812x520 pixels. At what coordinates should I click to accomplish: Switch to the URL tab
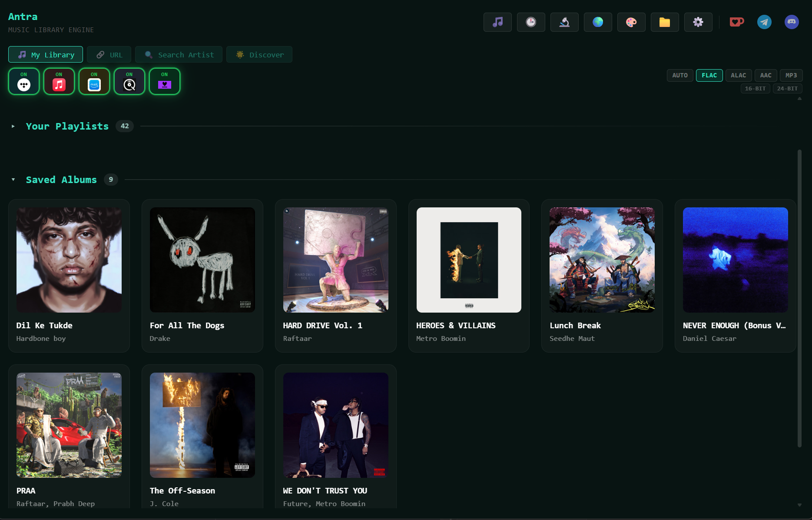109,55
